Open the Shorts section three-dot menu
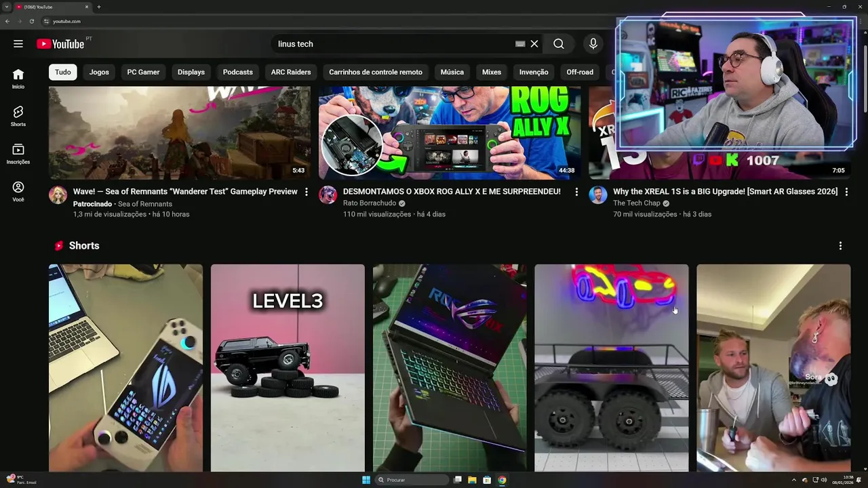 (840, 246)
